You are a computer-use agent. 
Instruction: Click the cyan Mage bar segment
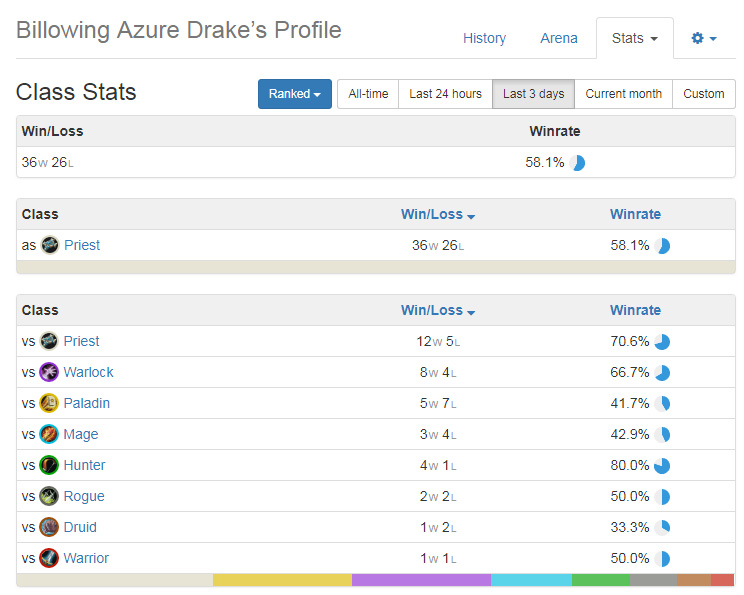[531, 580]
